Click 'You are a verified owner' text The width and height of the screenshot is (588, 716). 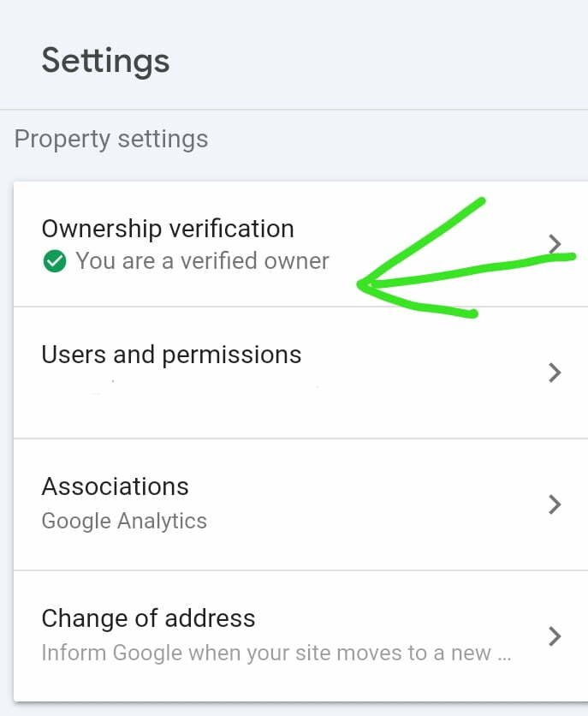(x=202, y=261)
